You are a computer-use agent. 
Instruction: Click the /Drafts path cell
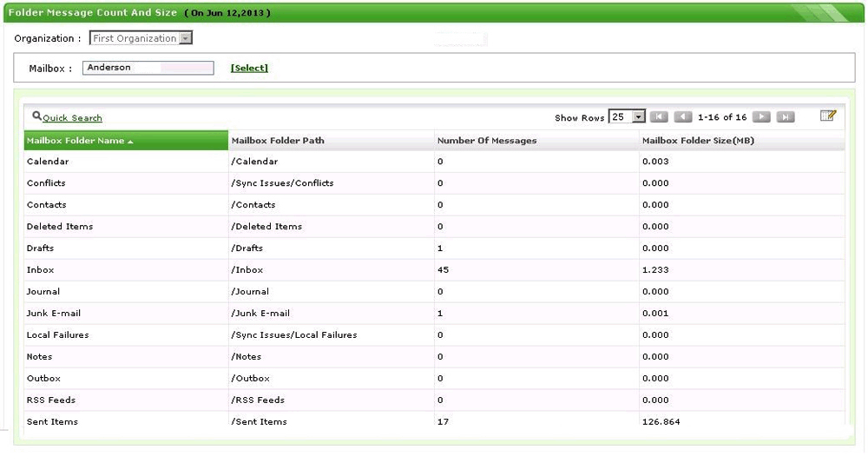[331, 248]
